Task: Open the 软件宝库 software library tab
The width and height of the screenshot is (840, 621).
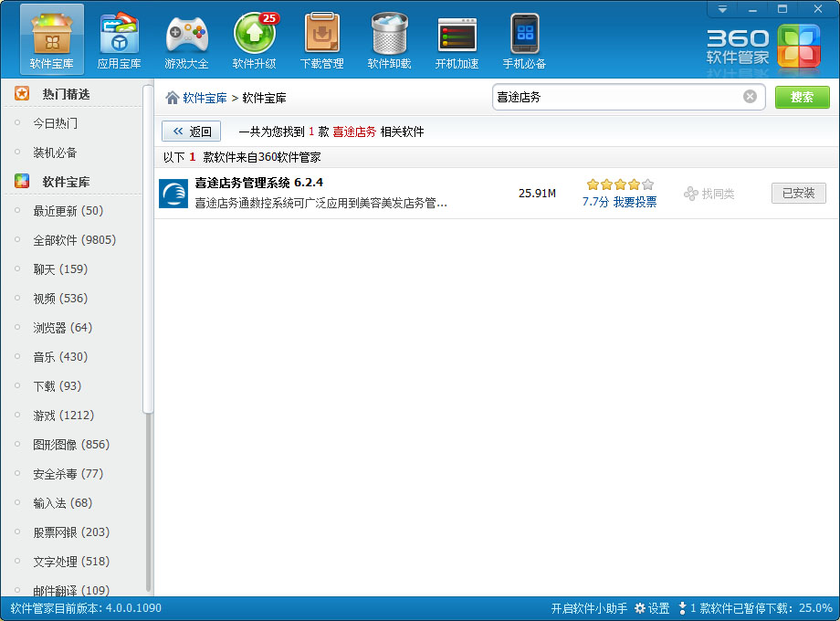Action: [x=52, y=39]
